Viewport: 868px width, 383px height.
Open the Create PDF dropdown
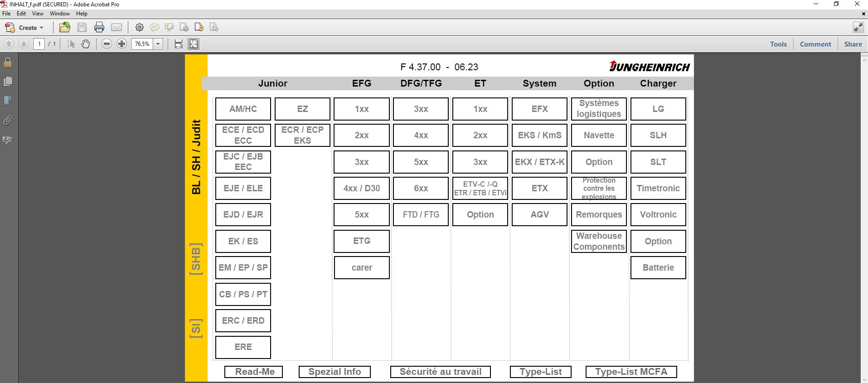tap(24, 28)
